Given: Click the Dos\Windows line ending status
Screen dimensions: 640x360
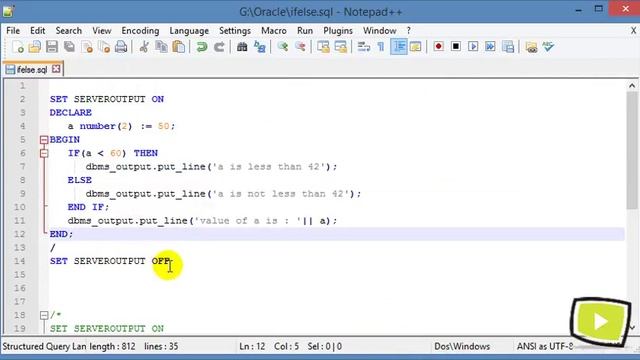Looking at the screenshot, I should click(462, 347).
